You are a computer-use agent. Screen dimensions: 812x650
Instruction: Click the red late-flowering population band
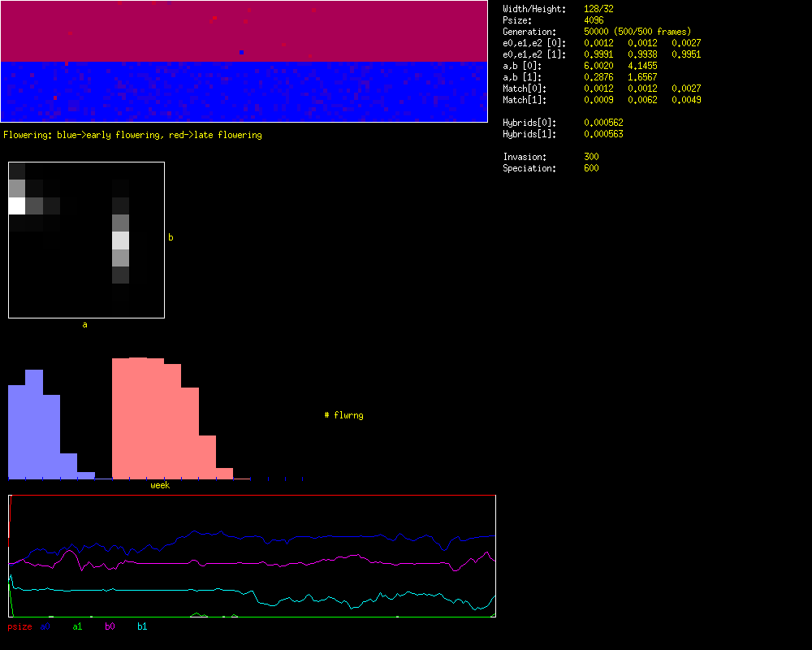coord(244,31)
